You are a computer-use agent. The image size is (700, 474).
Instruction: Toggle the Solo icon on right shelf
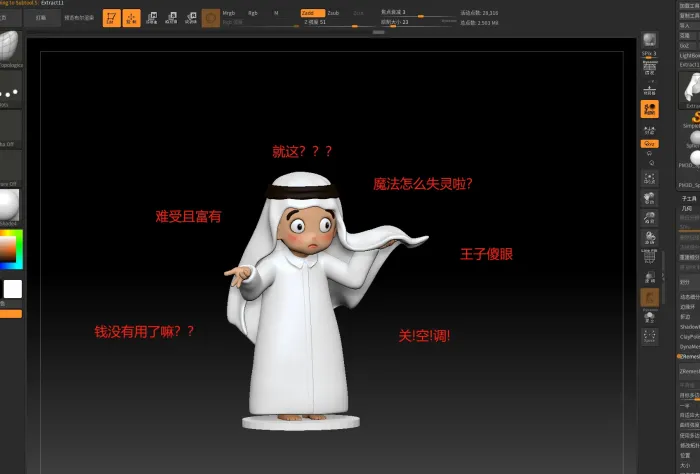pos(650,317)
